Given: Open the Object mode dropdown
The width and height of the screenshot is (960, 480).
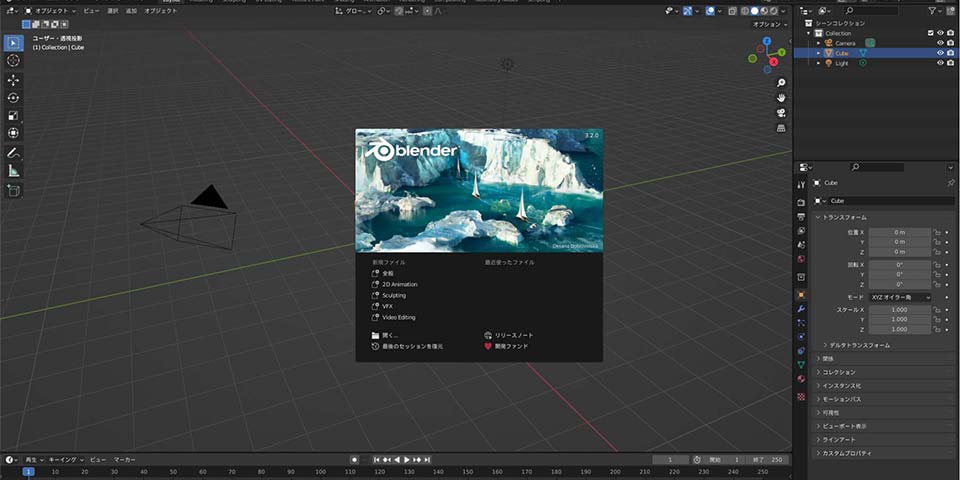Looking at the screenshot, I should click(50, 11).
